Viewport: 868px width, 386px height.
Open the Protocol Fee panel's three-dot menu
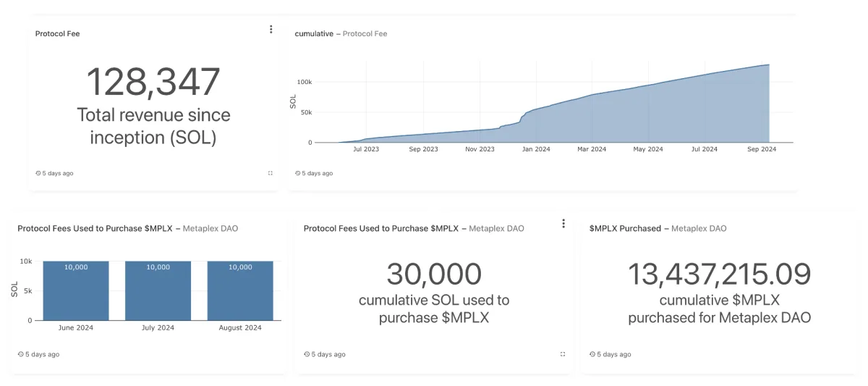(271, 30)
